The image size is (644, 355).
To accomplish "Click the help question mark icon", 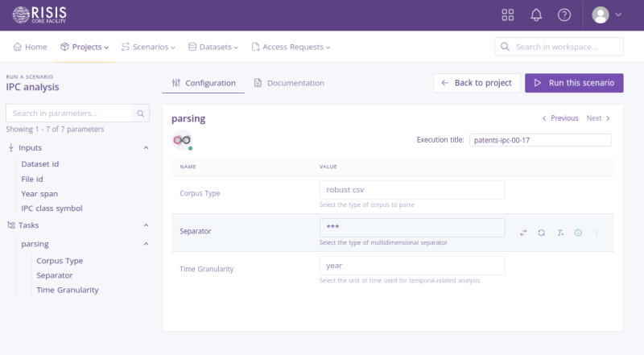I will click(x=564, y=14).
